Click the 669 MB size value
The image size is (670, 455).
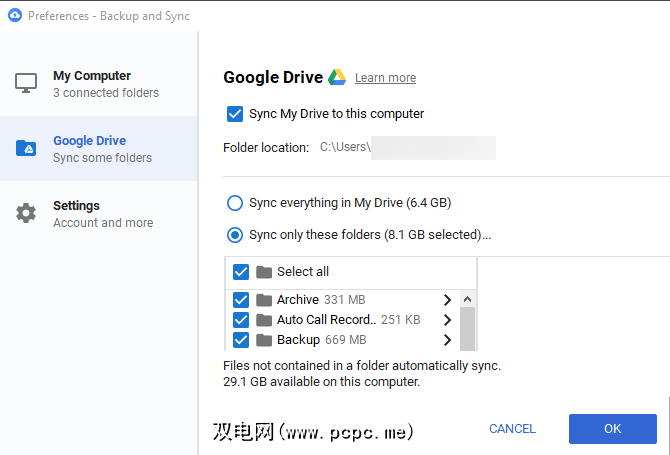click(x=346, y=340)
